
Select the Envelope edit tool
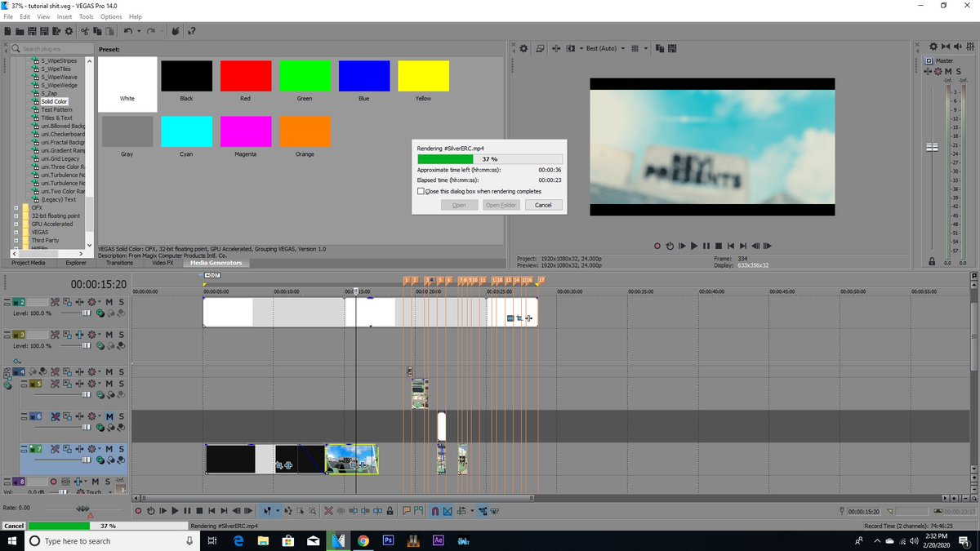[288, 511]
